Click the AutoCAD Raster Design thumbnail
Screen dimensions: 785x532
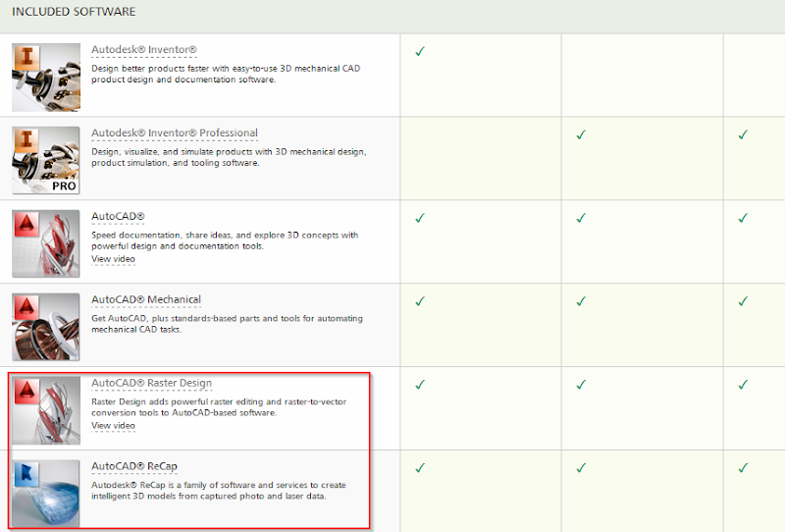[46, 410]
